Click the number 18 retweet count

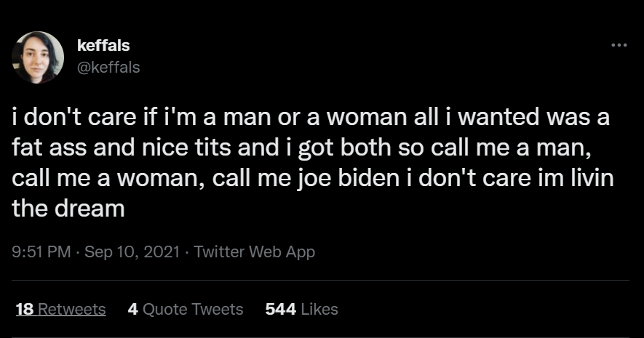24,309
